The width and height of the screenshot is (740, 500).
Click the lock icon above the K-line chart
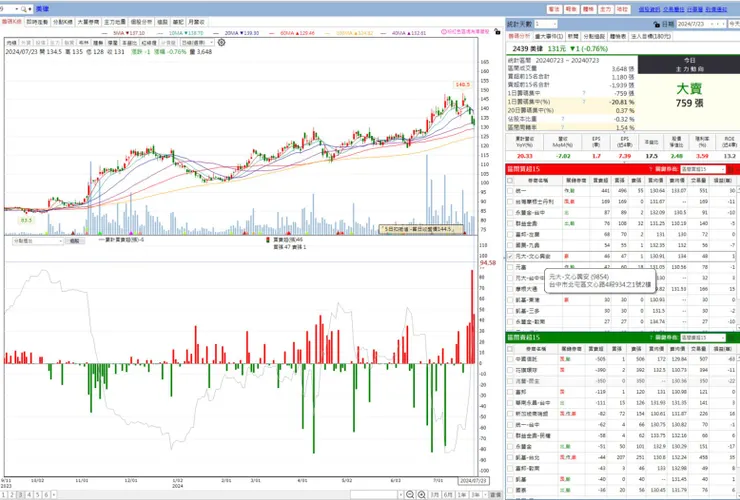pos(497,32)
